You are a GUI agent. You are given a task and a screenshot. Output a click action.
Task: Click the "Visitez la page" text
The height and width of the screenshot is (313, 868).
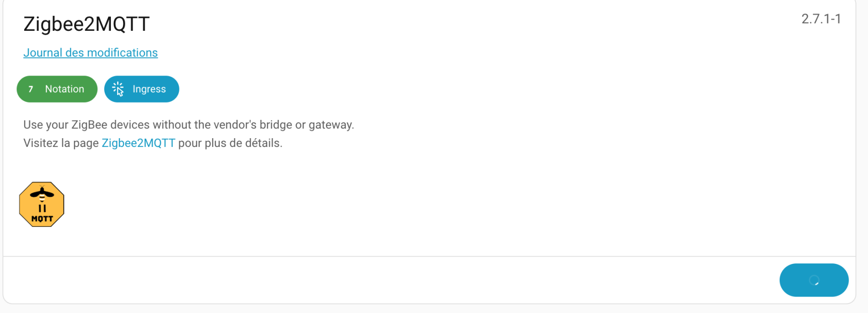pyautogui.click(x=61, y=143)
